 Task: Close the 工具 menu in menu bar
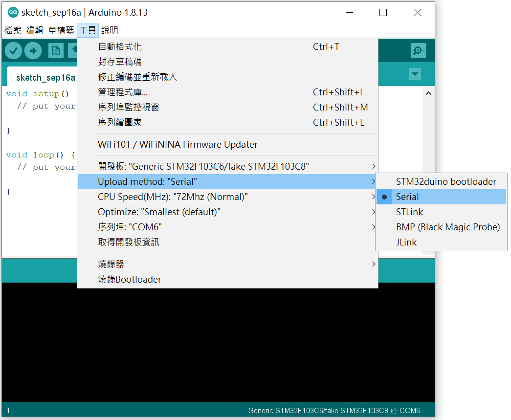coord(88,30)
